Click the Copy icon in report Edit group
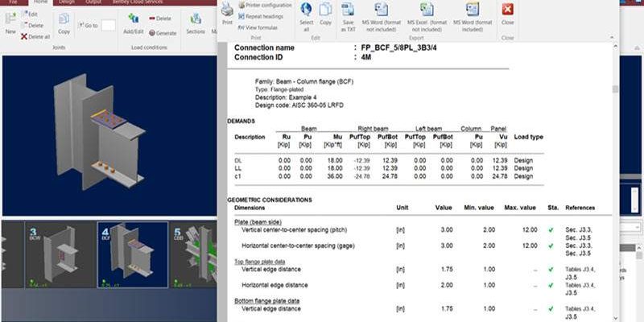The image size is (644, 322). coord(325,14)
